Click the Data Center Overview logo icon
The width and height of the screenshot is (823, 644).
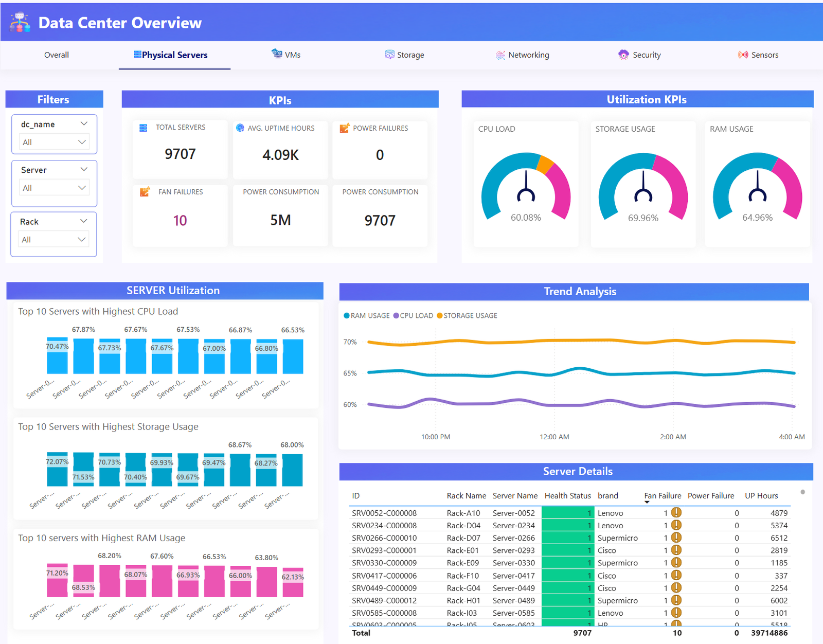click(20, 22)
